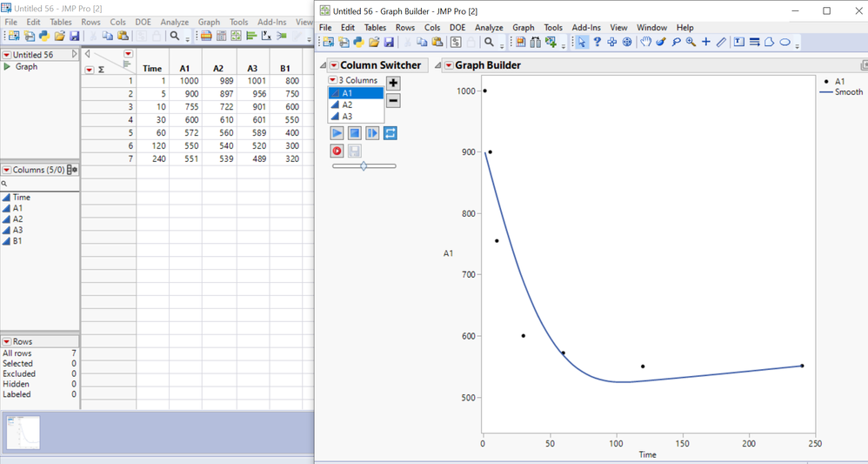Add a column with the plus button
The height and width of the screenshot is (464, 868).
point(393,83)
